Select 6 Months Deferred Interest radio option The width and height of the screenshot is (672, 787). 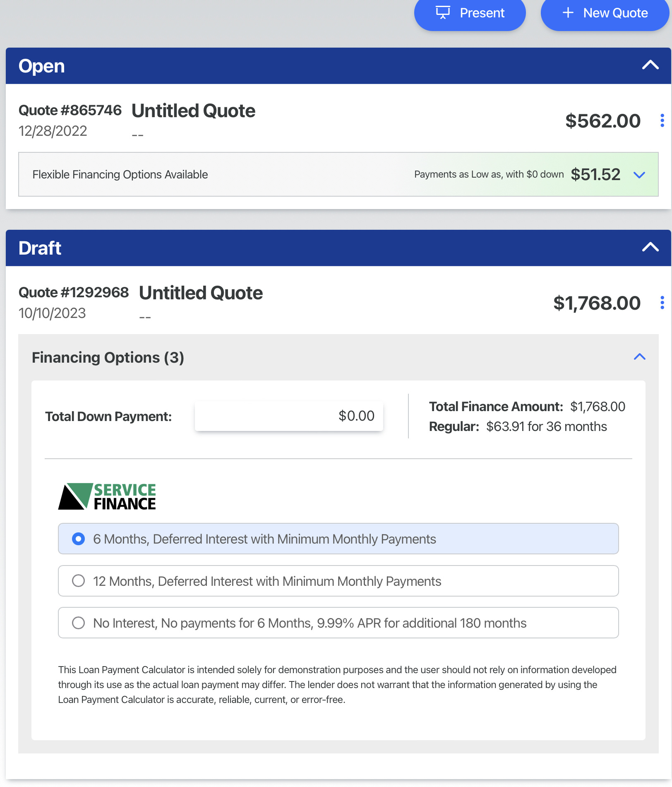[x=78, y=539]
